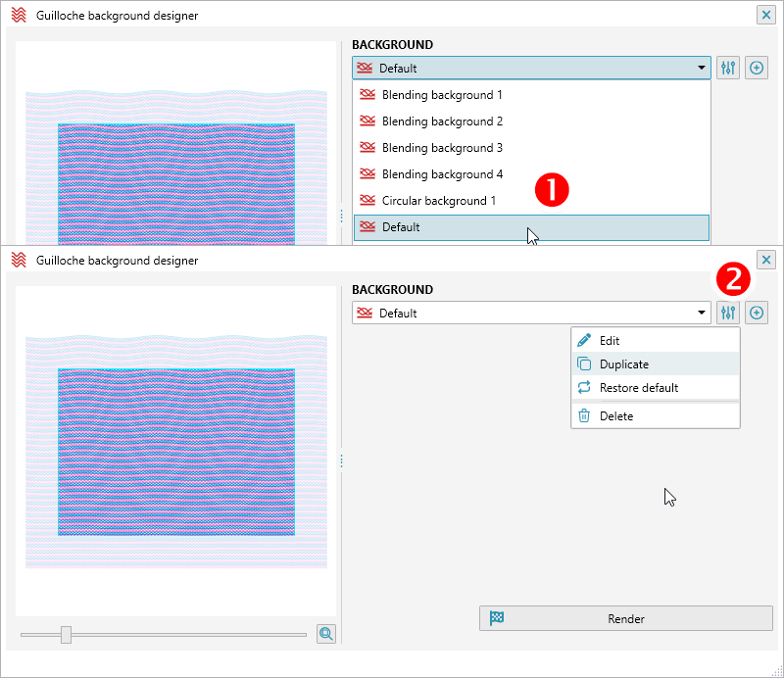Add a new background with the plus icon

tap(757, 68)
